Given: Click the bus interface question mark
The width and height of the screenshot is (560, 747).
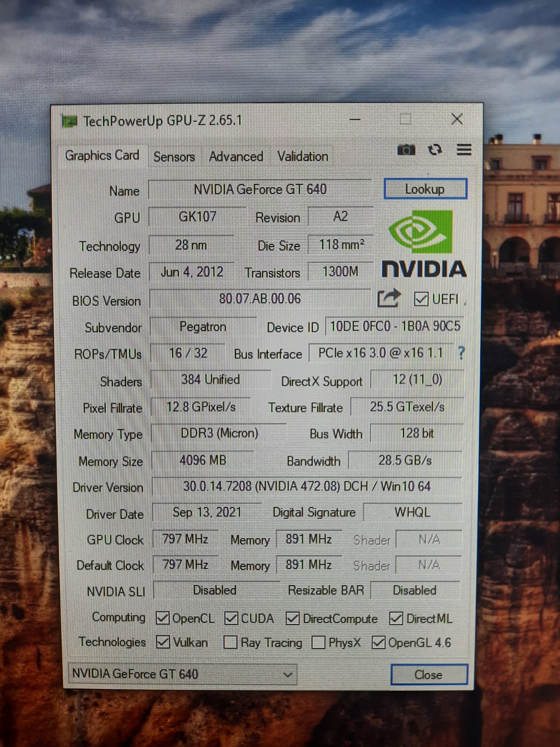Looking at the screenshot, I should [461, 353].
